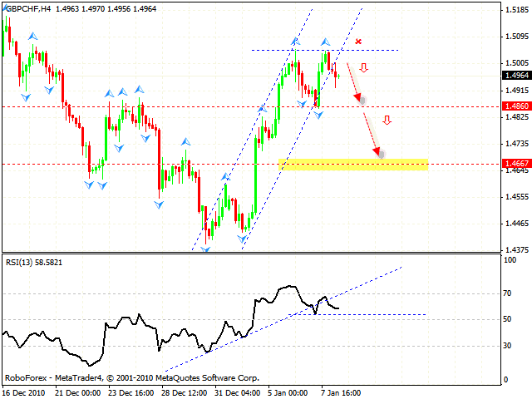Click the GBPCHF,H4 chart title text
The width and height of the screenshot is (532, 399).
[28, 9]
